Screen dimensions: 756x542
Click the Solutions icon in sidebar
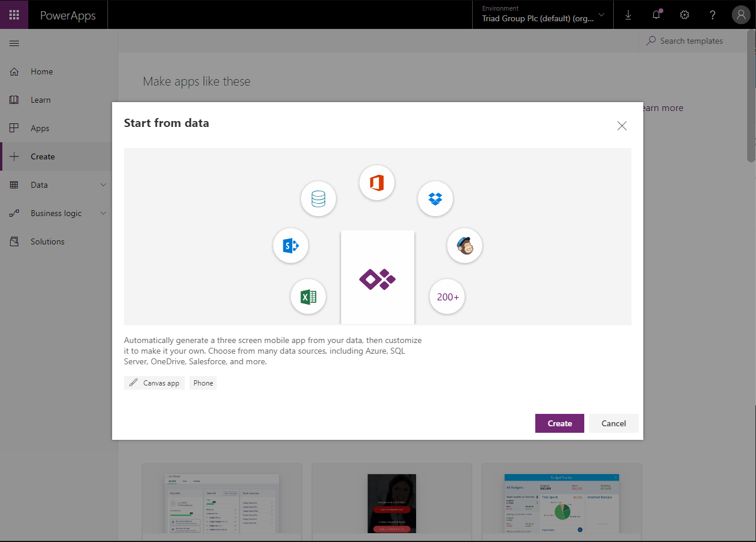(14, 241)
